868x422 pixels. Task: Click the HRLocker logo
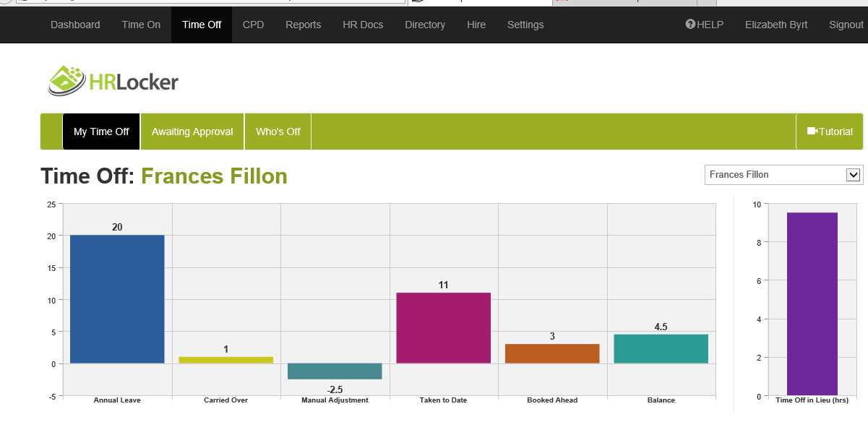click(x=113, y=81)
